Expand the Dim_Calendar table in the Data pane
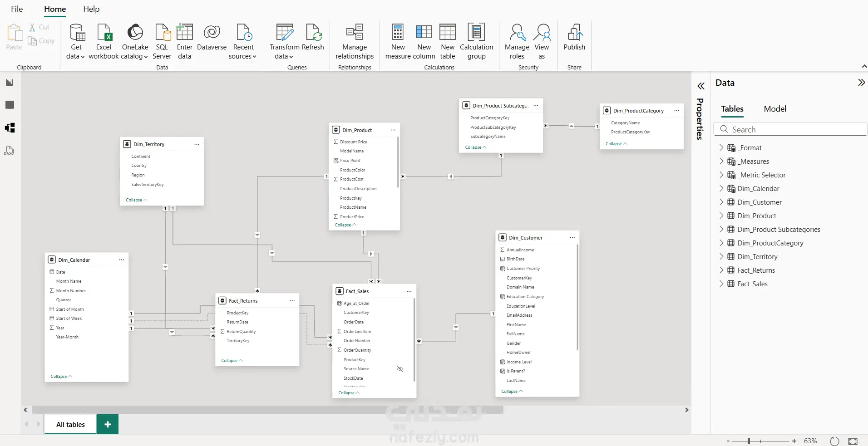Viewport: 868px width, 446px height. 721,188
